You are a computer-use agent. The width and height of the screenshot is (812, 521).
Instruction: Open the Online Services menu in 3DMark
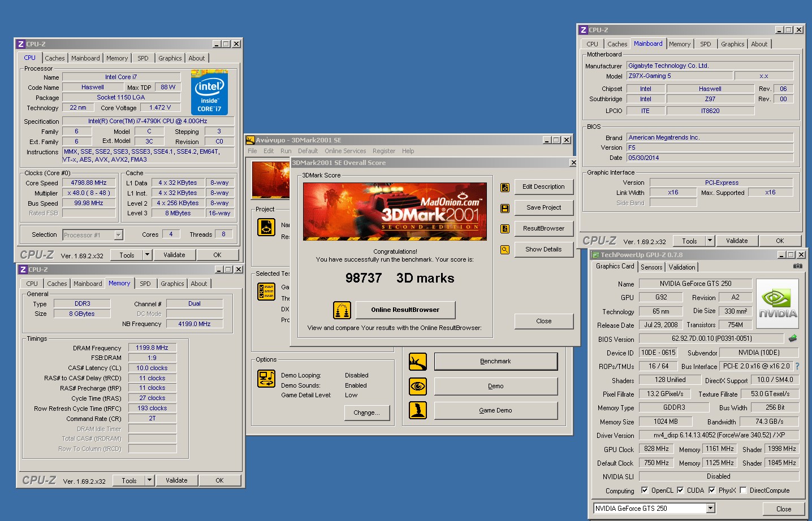click(x=345, y=151)
